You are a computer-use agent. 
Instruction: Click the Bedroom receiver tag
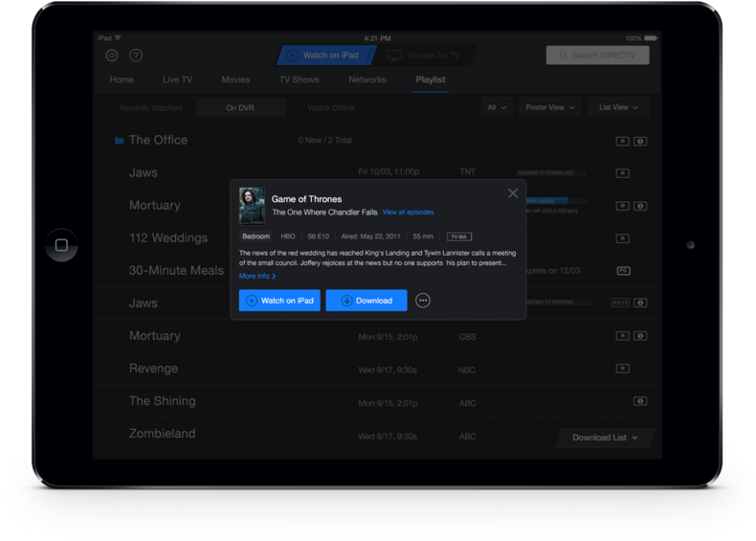[256, 237]
